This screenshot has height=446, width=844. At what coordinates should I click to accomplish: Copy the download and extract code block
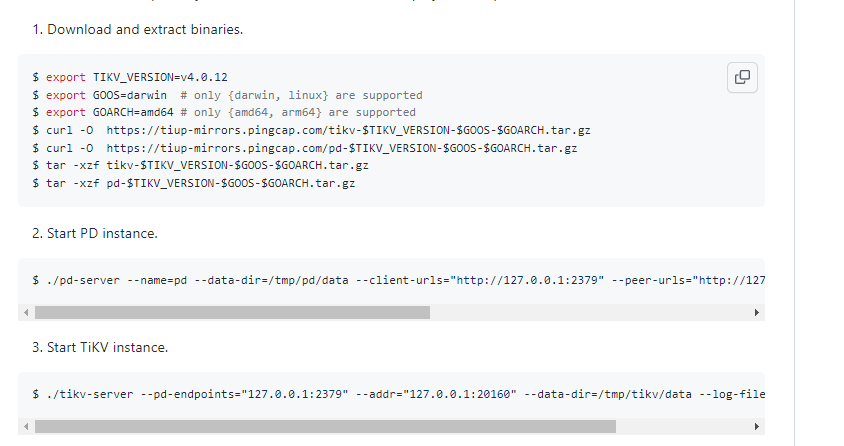coord(742,77)
